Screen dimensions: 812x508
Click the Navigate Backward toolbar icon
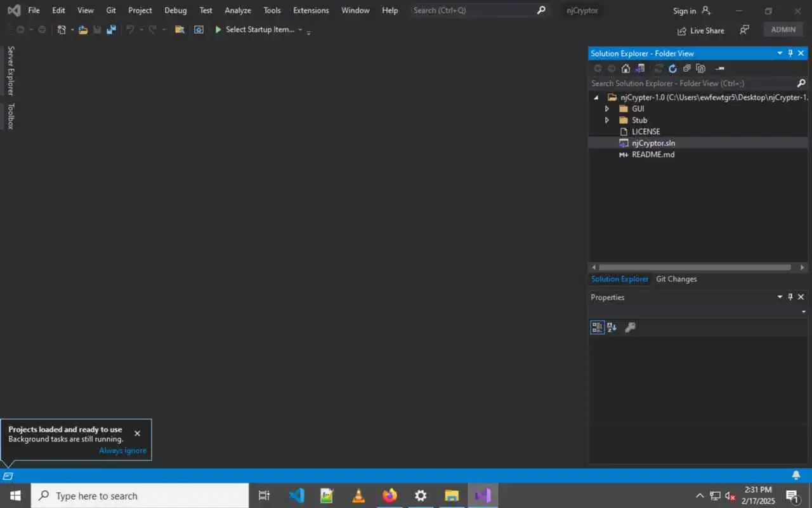(x=20, y=30)
